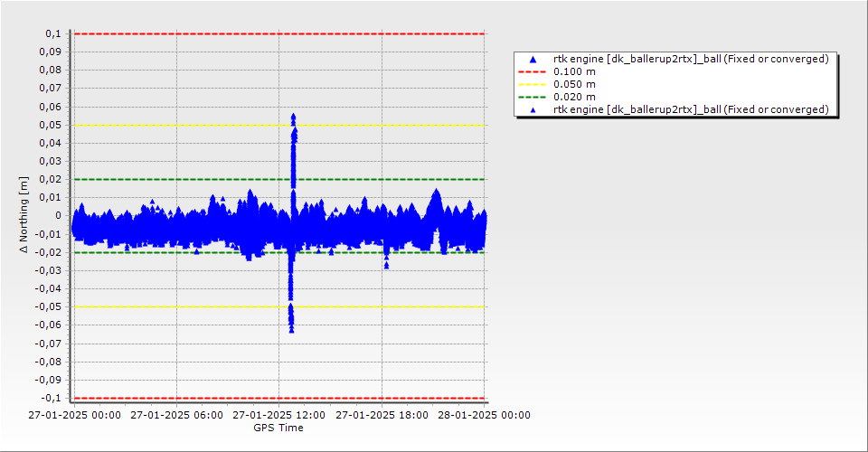This screenshot has height=452, width=868.
Task: Click the 27-01-2025 12:00 time label
Action: pos(279,415)
